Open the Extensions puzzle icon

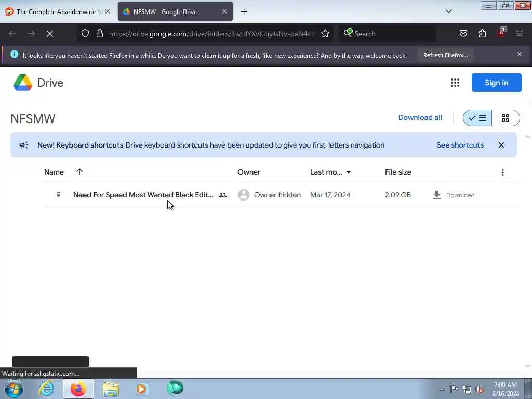482,33
